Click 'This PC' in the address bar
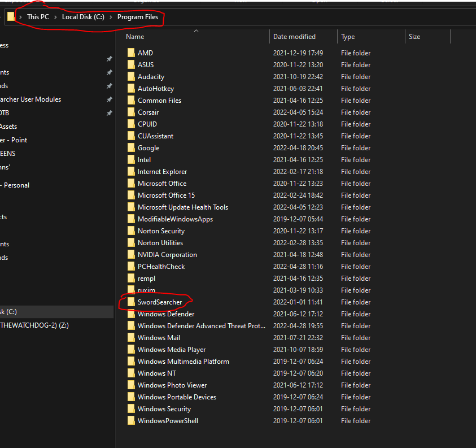This screenshot has height=448, width=476. tap(38, 17)
